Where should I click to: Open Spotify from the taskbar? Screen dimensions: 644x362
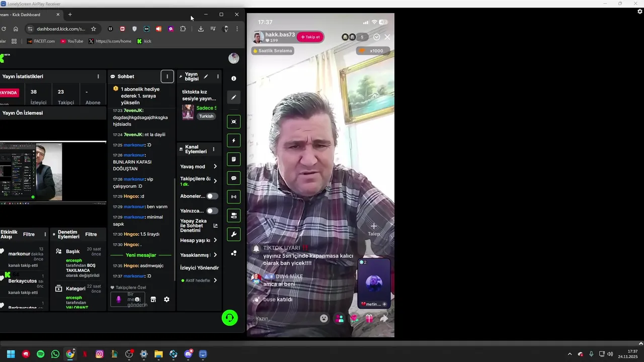tap(41, 354)
